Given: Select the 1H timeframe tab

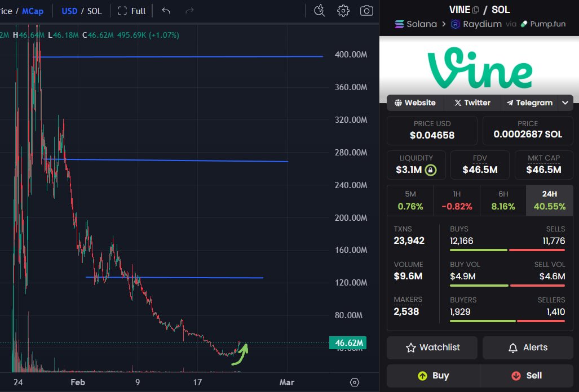Looking at the screenshot, I should click(457, 201).
